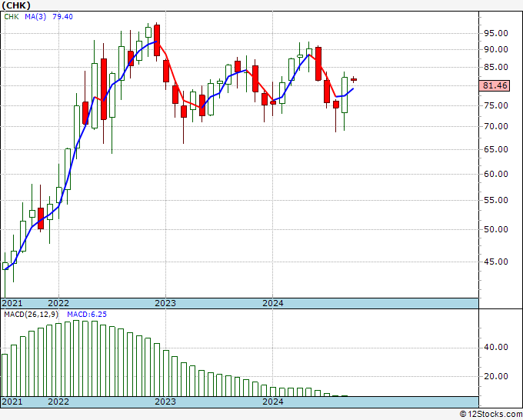Click the 79.40 moving average value

62,17
